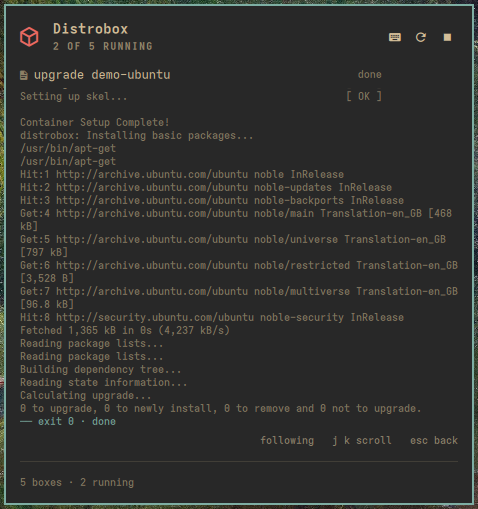Image resolution: width=478 pixels, height=509 pixels.
Task: Click the square stop icon in header
Action: 447,37
